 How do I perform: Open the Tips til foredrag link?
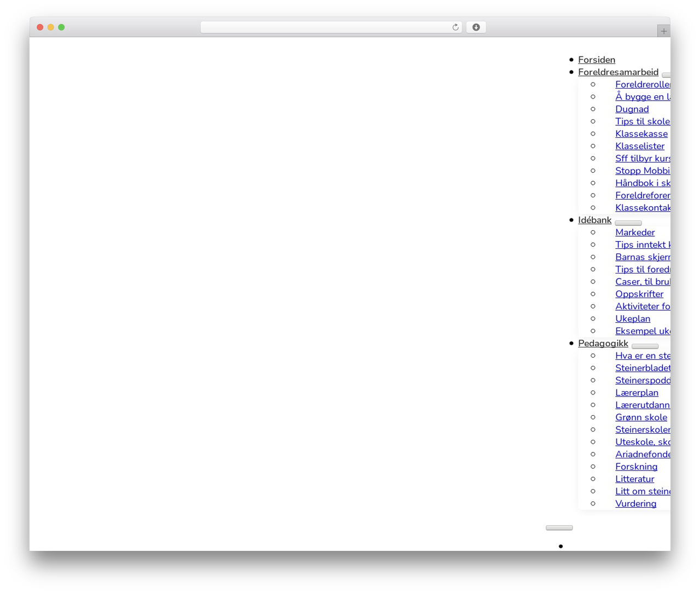(x=643, y=269)
